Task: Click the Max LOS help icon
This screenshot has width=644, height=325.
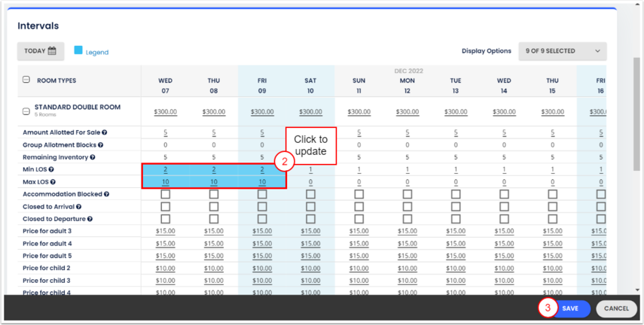Action: pos(53,182)
